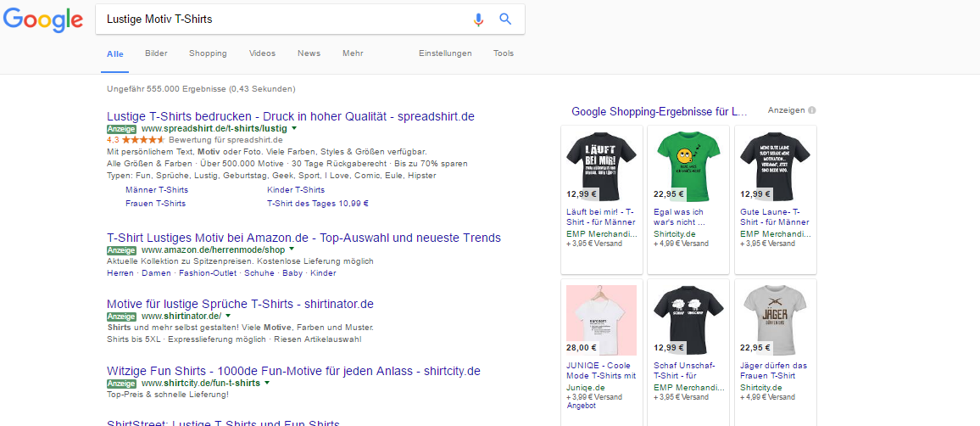Click Ungefähr 555.000 Ergebnisse result count
Screen dimensions: 980x426
[x=201, y=89]
